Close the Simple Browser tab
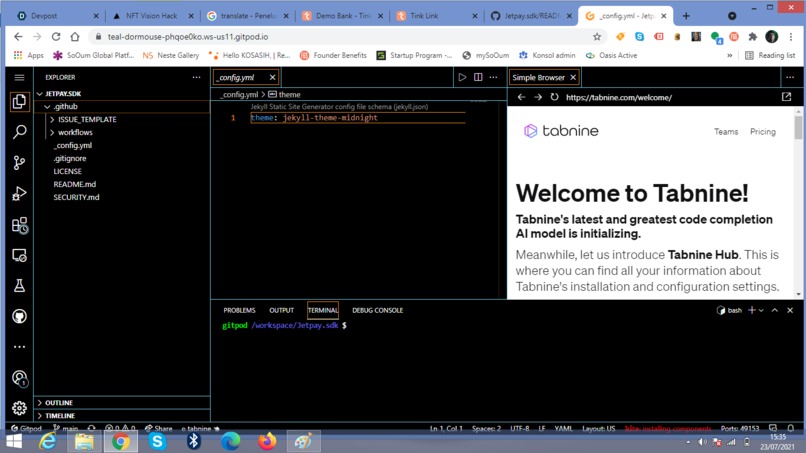806x453 pixels. coord(573,77)
